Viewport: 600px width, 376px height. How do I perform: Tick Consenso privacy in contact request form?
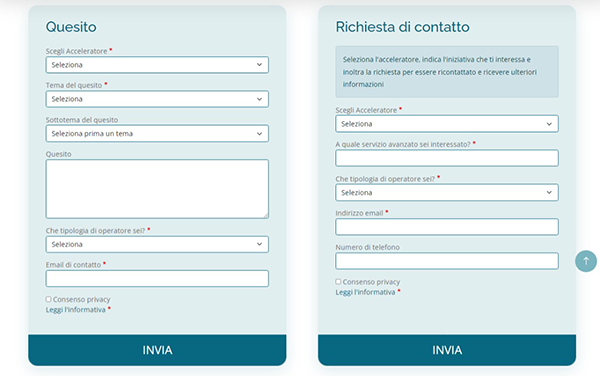click(x=338, y=282)
